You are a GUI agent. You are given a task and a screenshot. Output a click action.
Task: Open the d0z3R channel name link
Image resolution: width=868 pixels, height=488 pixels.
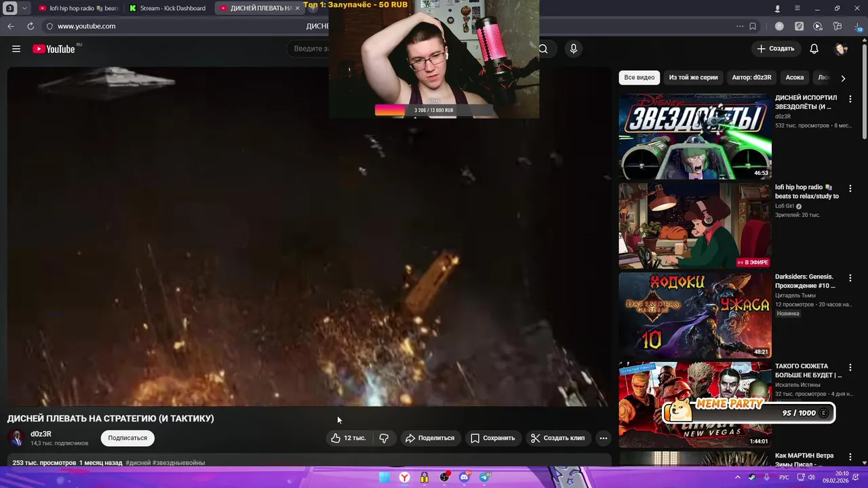[41, 434]
